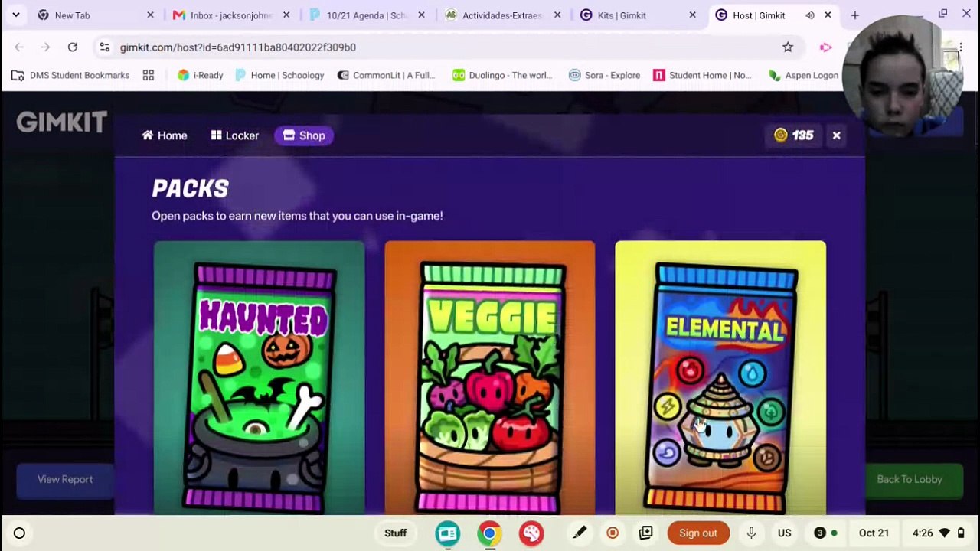
Task: Click the View Report button
Action: pyautogui.click(x=65, y=479)
